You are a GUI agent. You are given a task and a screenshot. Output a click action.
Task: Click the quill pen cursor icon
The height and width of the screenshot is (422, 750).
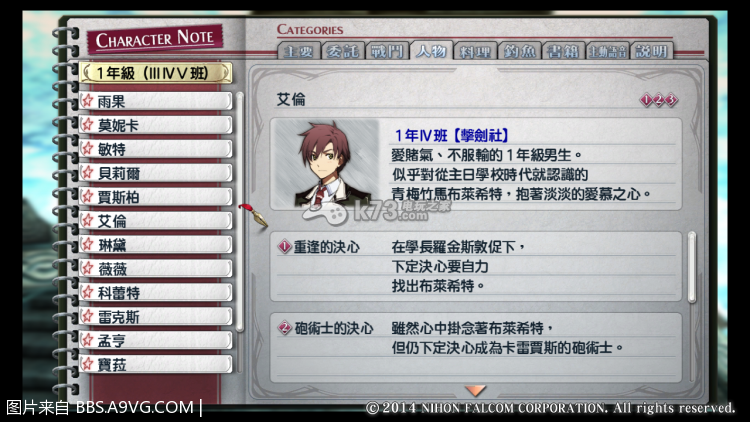point(253,215)
